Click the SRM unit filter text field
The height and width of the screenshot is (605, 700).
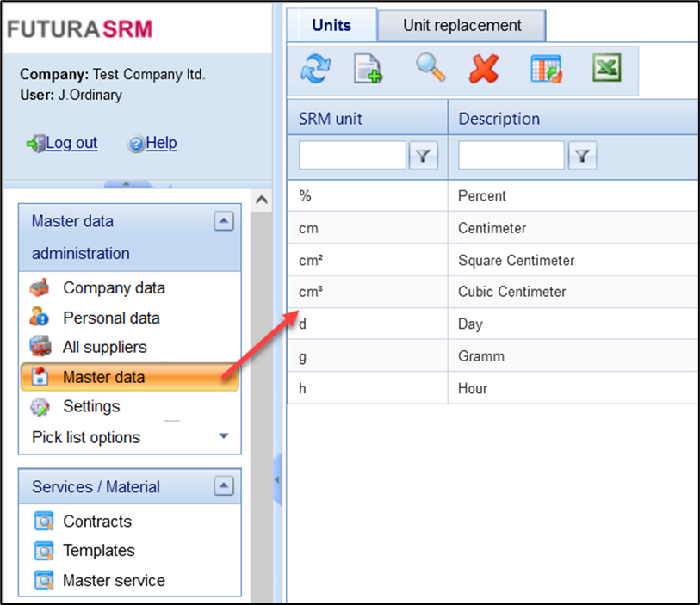(352, 156)
